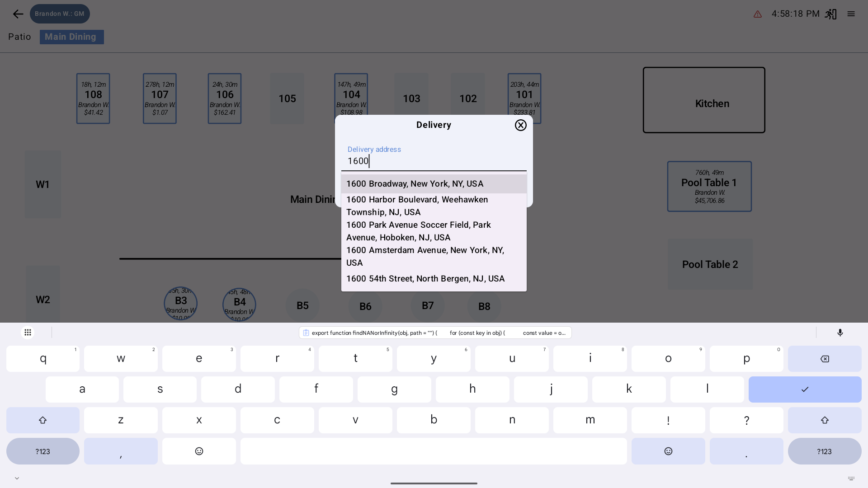This screenshot has width=868, height=488.
Task: Open the hamburger menu
Action: (x=851, y=14)
